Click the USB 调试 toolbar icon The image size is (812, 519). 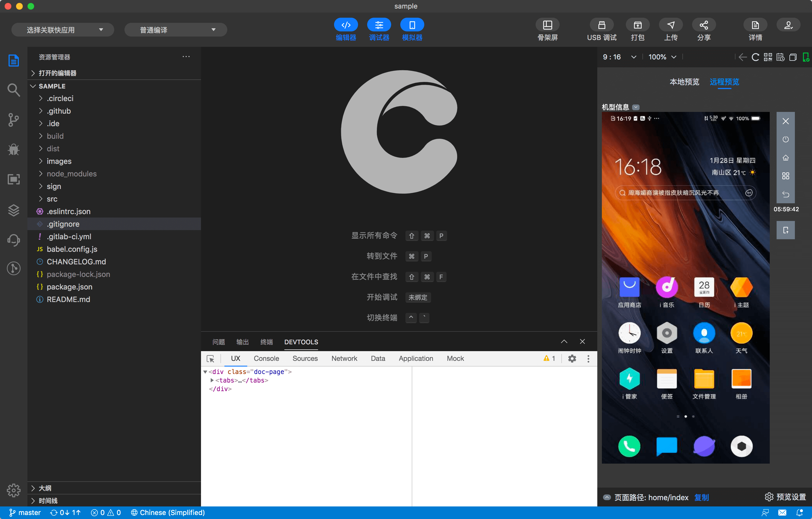click(601, 25)
